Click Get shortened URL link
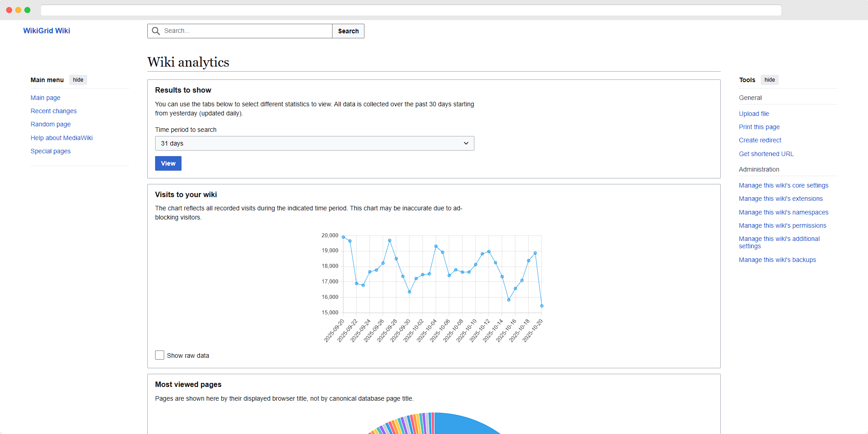Image resolution: width=868 pixels, height=434 pixels. [x=766, y=154]
